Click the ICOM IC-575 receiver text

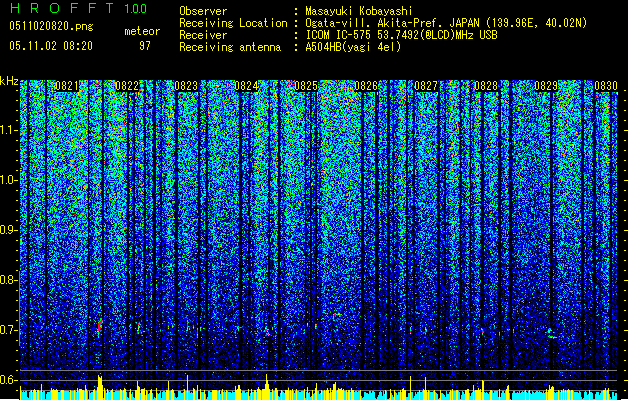click(x=401, y=35)
